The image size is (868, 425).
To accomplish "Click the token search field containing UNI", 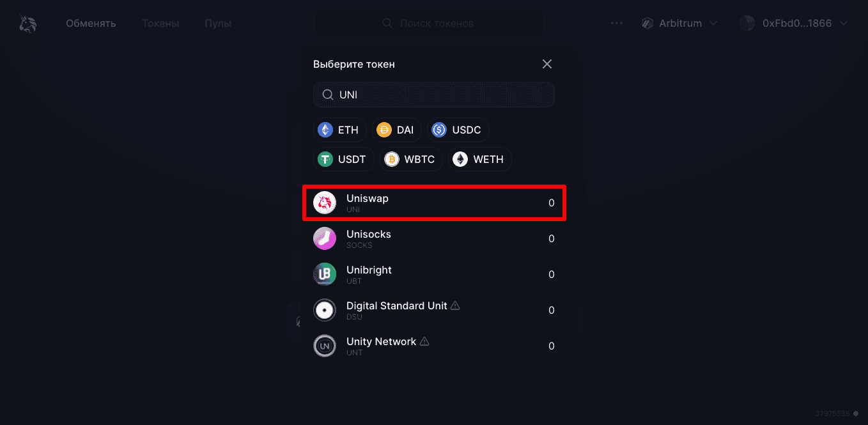I will coord(434,95).
